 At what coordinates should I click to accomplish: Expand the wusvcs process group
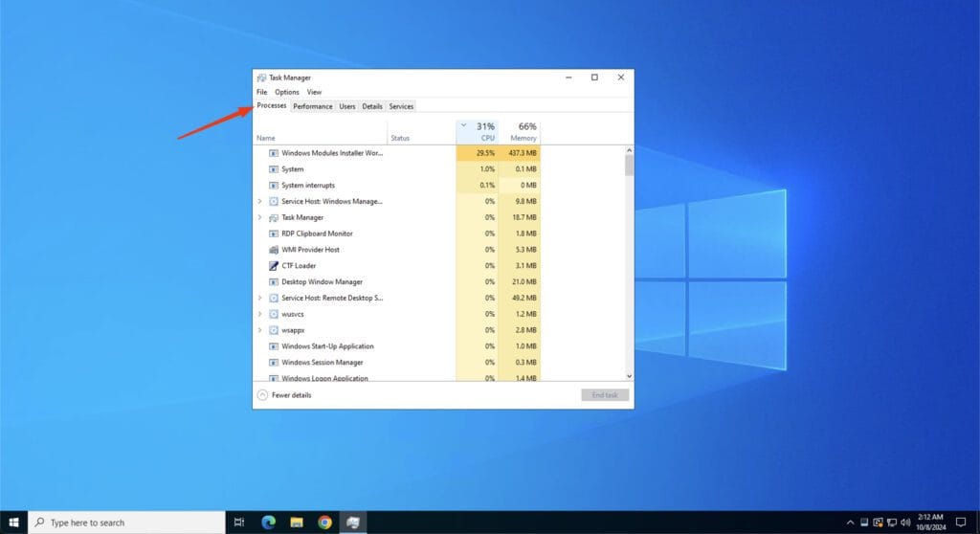(260, 314)
